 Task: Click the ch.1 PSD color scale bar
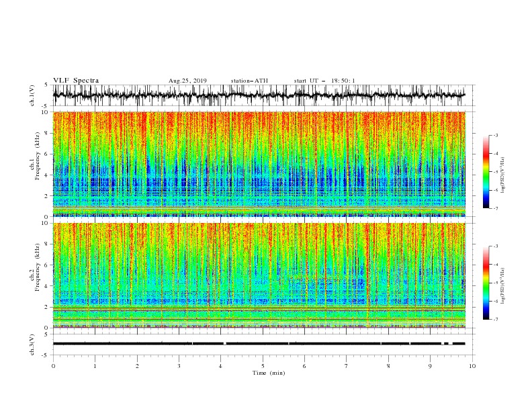pos(486,172)
